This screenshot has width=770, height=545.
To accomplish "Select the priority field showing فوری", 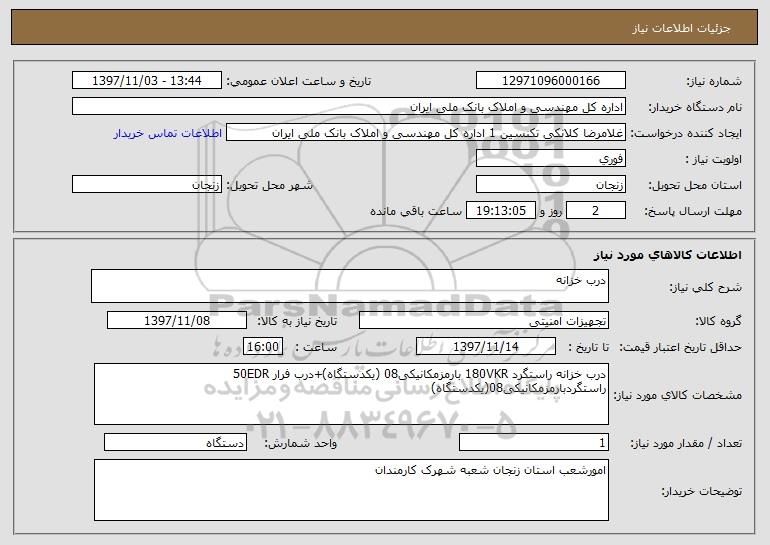I will coord(550,159).
